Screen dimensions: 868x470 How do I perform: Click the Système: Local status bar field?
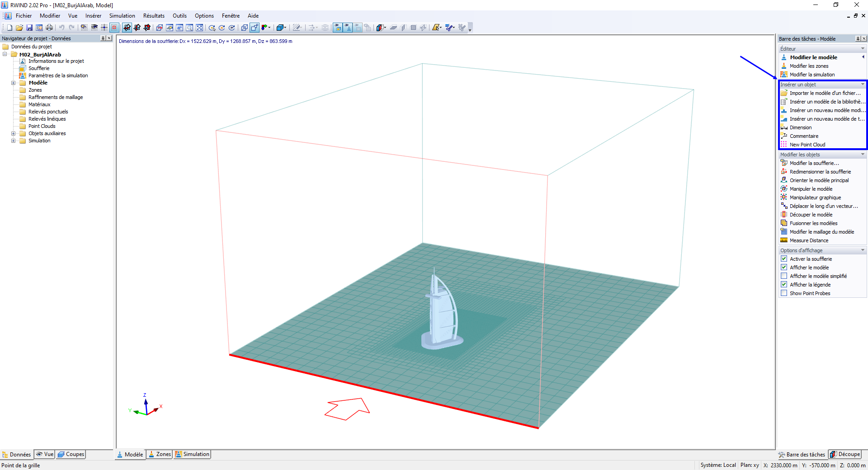pos(718,465)
